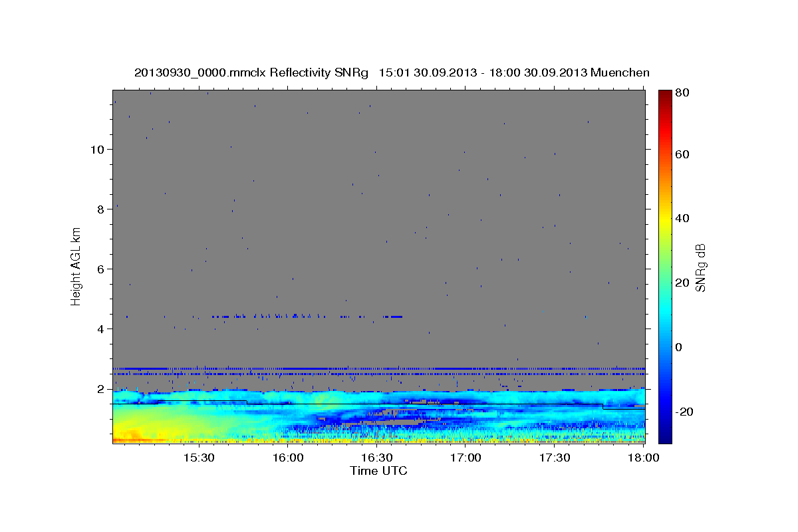Image resolution: width=798 pixels, height=532 pixels.
Task: Pick the dark blue bottom of colorbar
Action: coord(665,436)
